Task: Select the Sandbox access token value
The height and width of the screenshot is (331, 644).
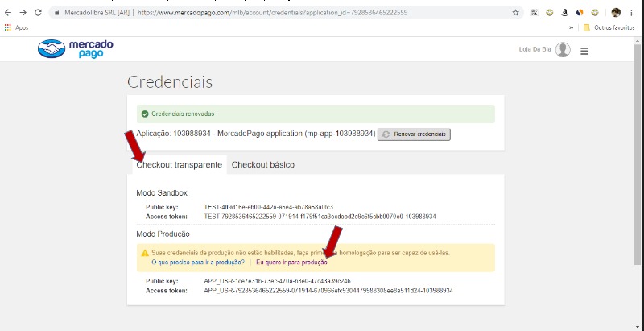Action: pos(320,216)
